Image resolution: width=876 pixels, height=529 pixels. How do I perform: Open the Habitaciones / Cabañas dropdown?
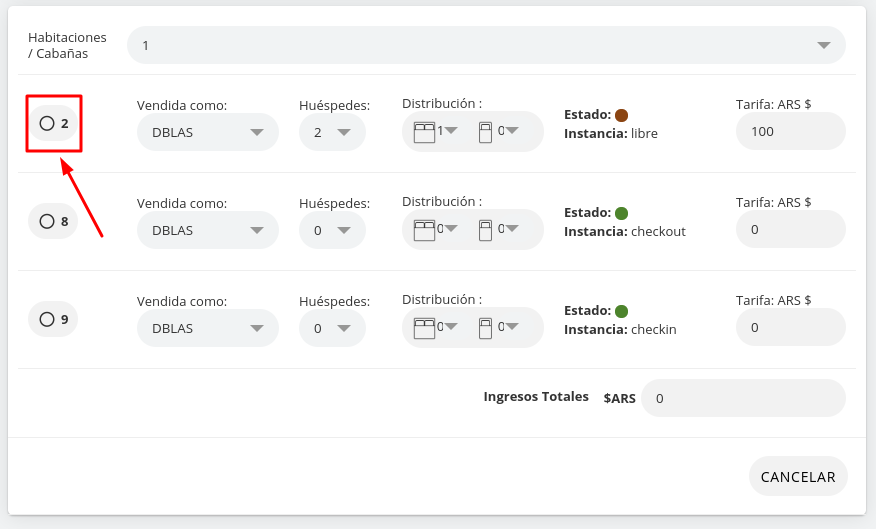(x=486, y=45)
